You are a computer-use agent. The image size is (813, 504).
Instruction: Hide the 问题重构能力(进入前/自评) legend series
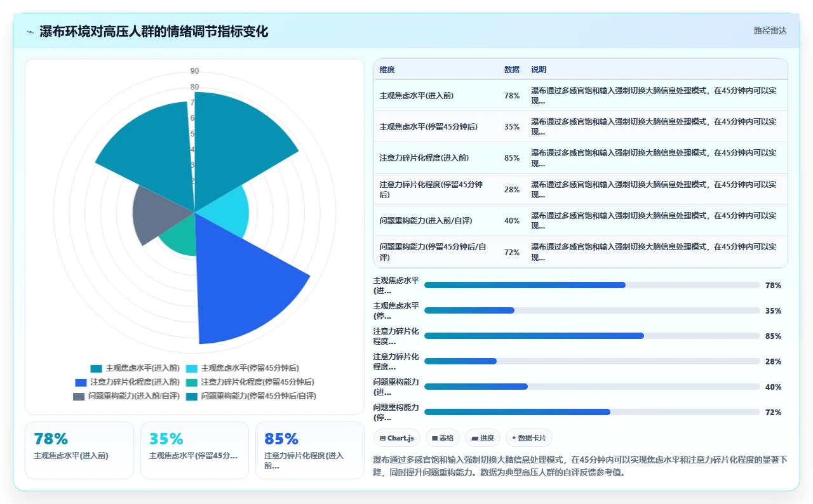pyautogui.click(x=126, y=396)
